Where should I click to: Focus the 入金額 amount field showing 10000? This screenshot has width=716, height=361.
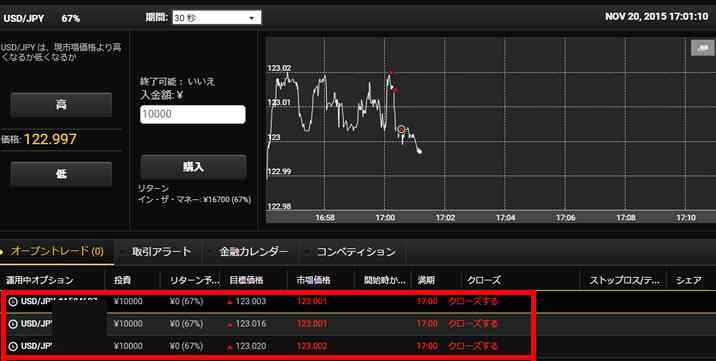coord(193,114)
